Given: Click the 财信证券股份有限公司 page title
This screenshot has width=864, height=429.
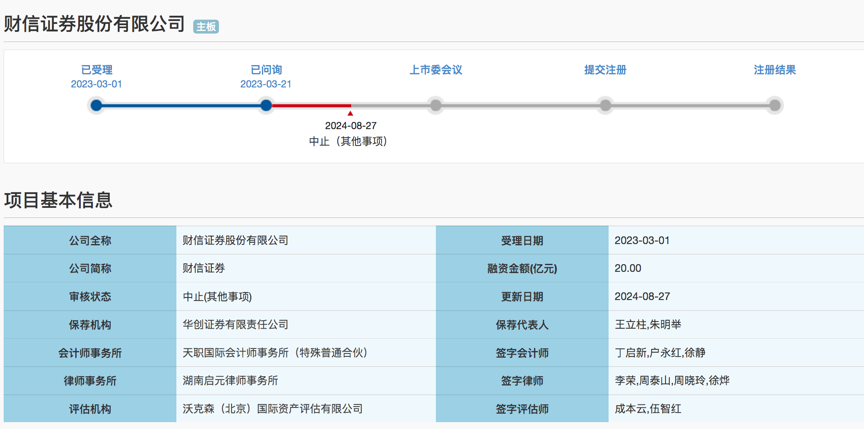Looking at the screenshot, I should [94, 24].
